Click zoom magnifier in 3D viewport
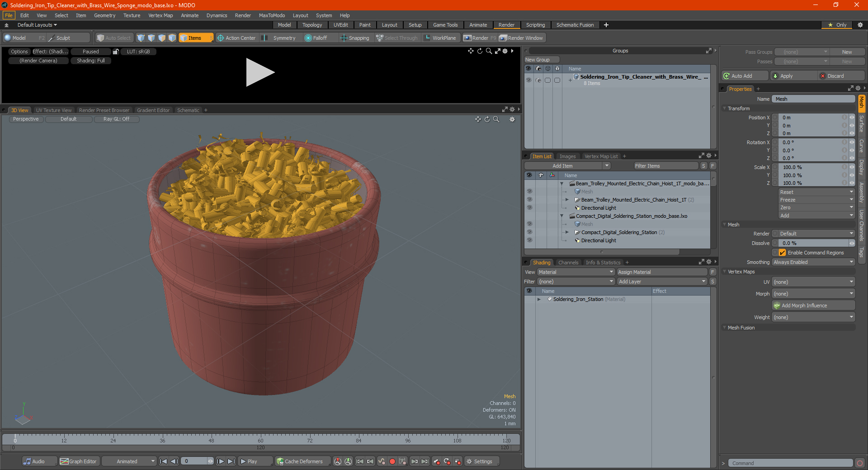This screenshot has height=470, width=868. 496,119
